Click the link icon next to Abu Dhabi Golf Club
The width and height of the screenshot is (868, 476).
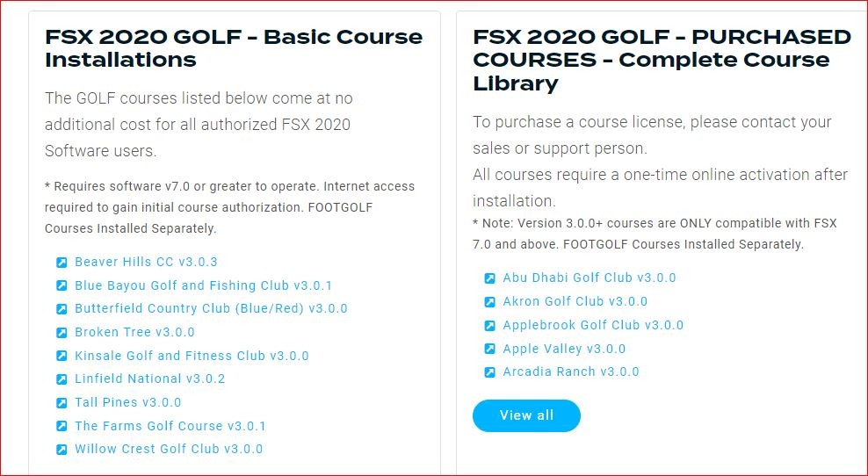(489, 278)
